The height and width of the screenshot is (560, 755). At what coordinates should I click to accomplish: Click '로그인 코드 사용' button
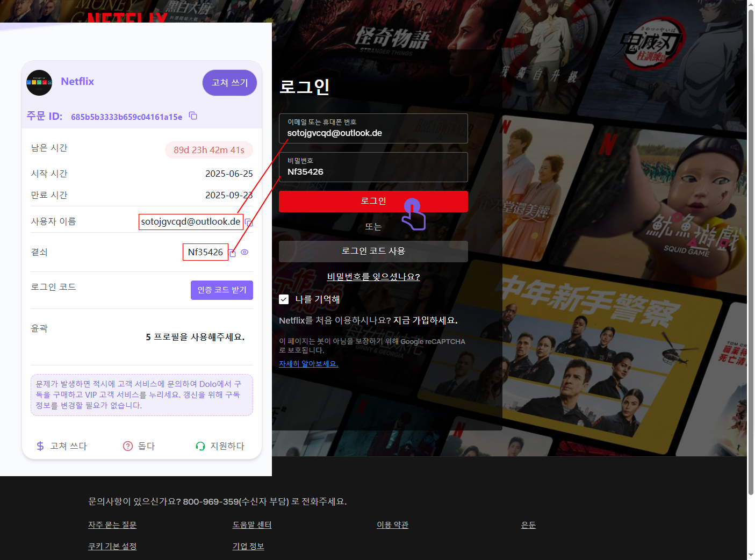pyautogui.click(x=373, y=251)
